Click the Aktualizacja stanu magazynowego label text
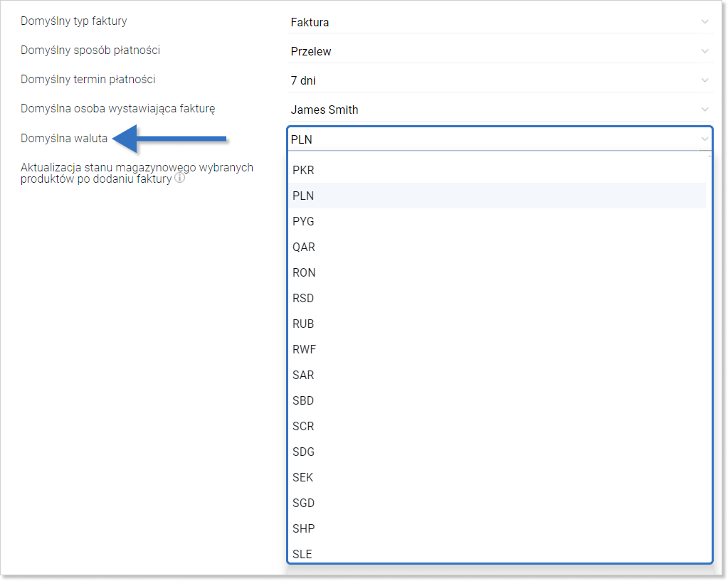The height and width of the screenshot is (581, 728). (x=137, y=173)
